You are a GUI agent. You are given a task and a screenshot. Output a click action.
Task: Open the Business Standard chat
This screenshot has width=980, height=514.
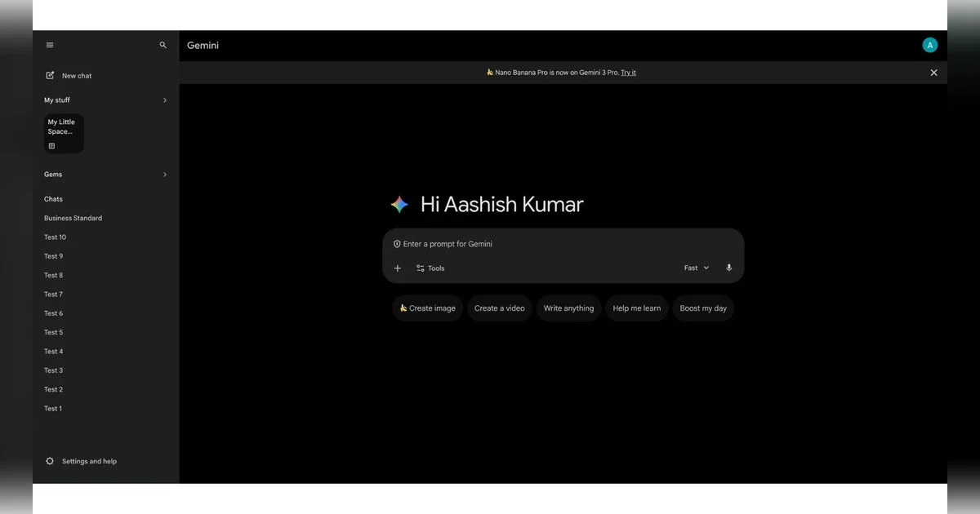click(x=73, y=218)
